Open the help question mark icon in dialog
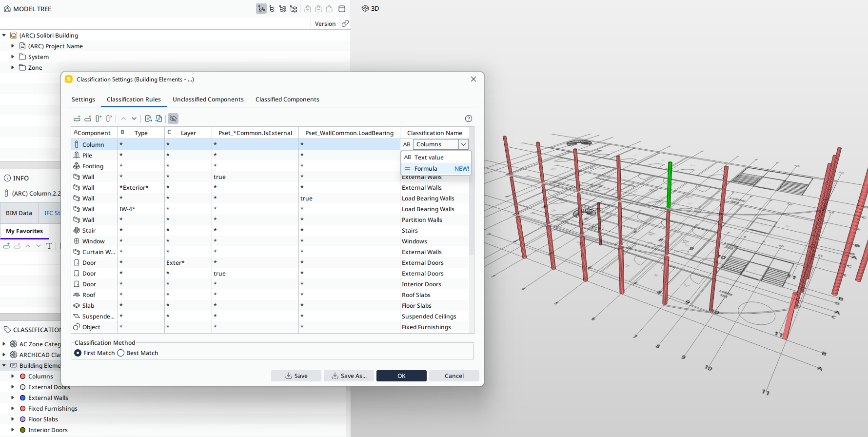The height and width of the screenshot is (437, 868). (469, 119)
